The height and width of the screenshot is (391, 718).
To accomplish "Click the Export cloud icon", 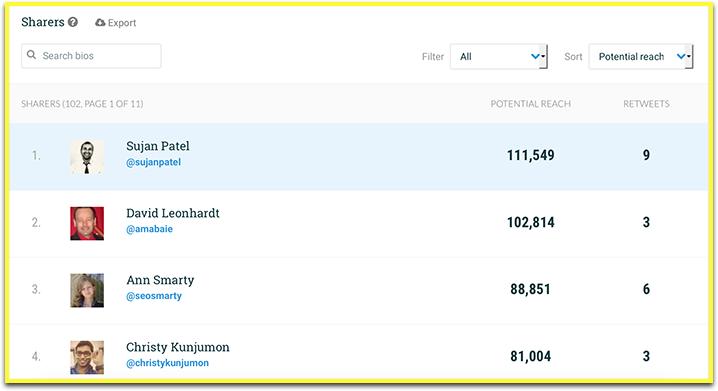I will 100,22.
